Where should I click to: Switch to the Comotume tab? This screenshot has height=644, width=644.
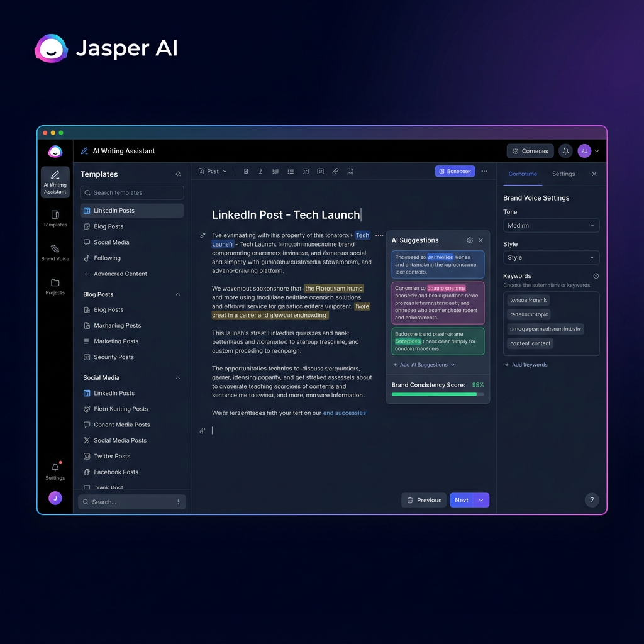523,174
